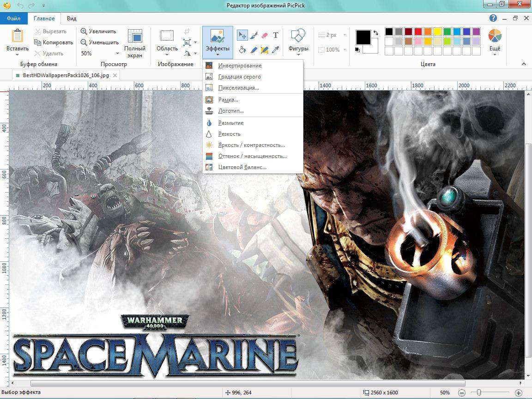Choose Пикселизация... effect

[253, 88]
